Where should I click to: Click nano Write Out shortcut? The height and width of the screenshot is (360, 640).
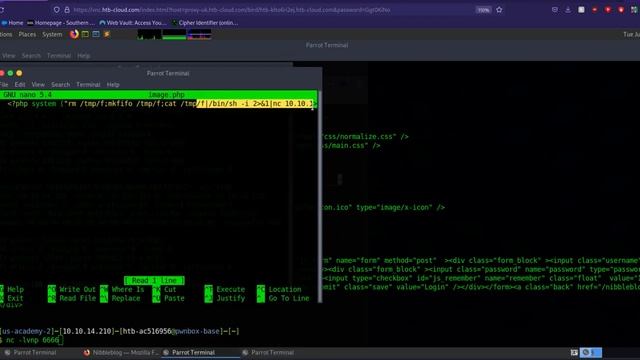click(72, 289)
